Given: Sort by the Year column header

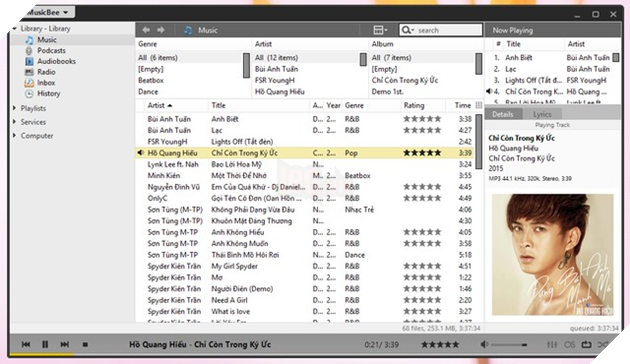Looking at the screenshot, I should [x=333, y=105].
